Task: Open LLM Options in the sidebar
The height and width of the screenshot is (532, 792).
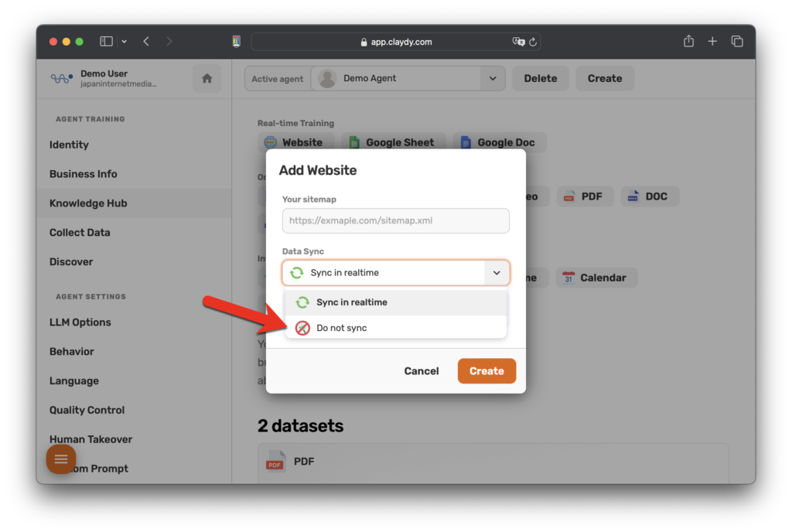Action: [80, 322]
